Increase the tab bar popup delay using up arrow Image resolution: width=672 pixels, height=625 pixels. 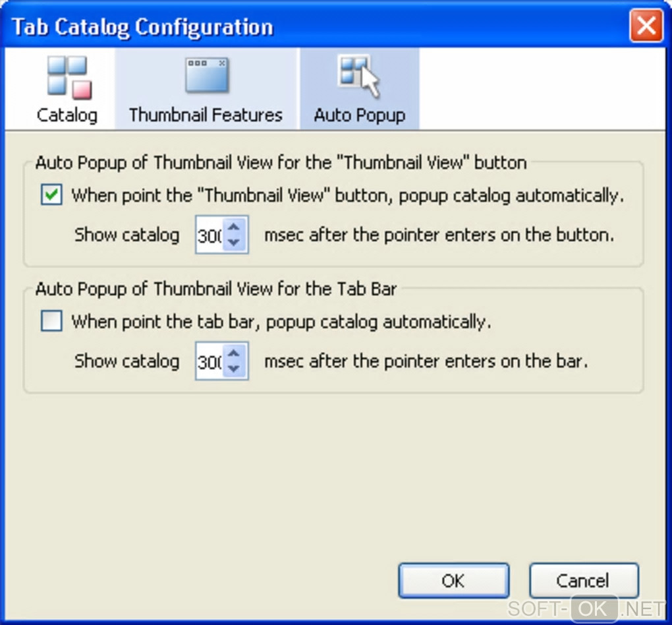(x=233, y=353)
